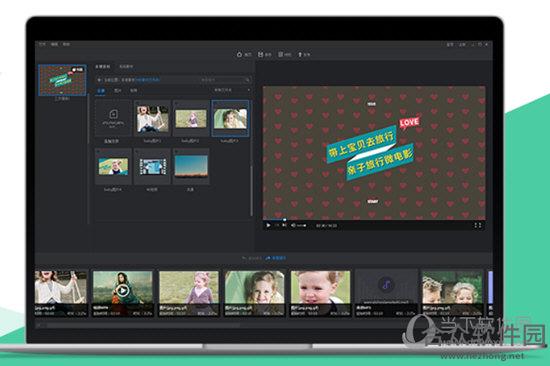The width and height of the screenshot is (550, 366).
Task: Mute the preview volume speaker icon
Action: click(293, 225)
